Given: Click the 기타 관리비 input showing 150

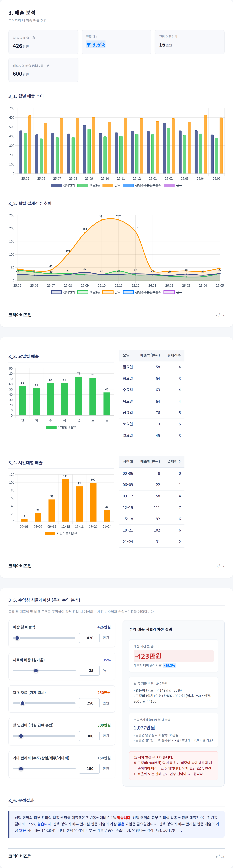Looking at the screenshot, I should click(89, 769).
